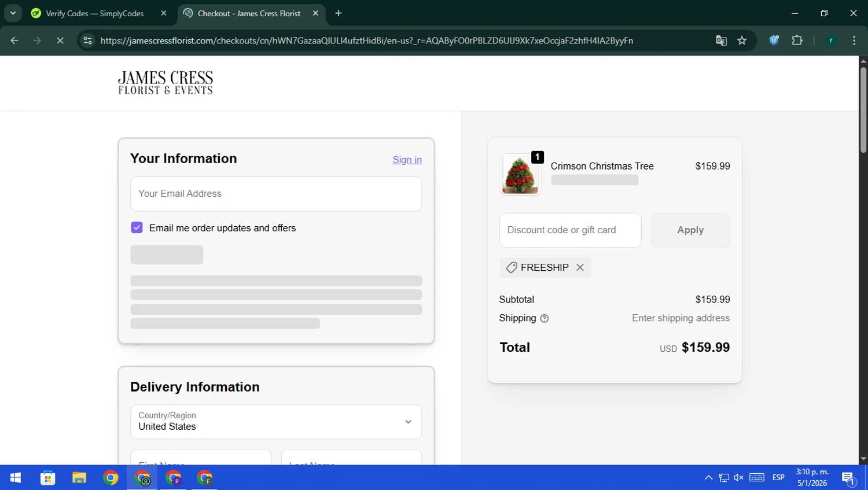Screen dimensions: 868x490
Task: Open the Windows Start menu
Action: coord(16,478)
